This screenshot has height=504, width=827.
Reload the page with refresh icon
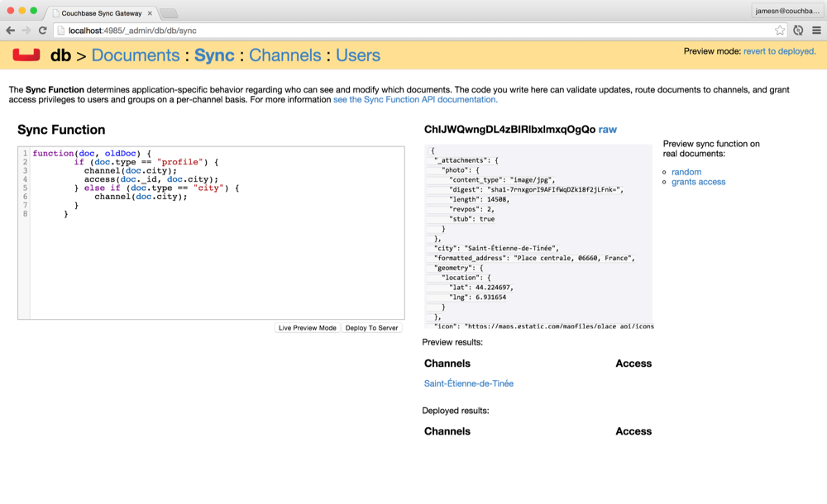point(43,31)
